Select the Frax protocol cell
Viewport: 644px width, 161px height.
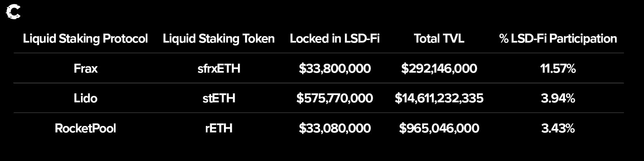point(86,68)
